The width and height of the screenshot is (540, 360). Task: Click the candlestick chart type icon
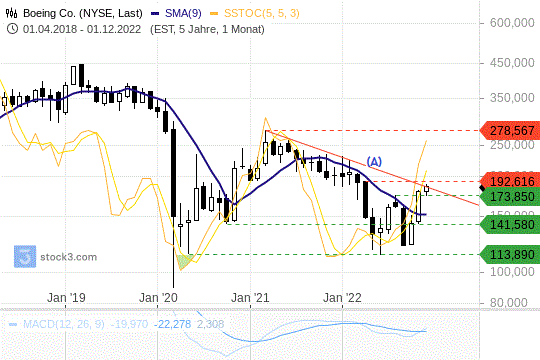click(x=11, y=13)
